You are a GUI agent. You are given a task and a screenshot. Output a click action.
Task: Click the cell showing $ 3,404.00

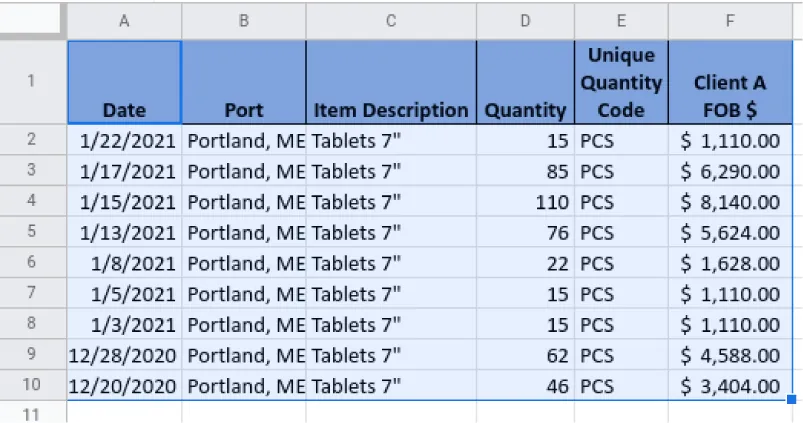(732, 386)
